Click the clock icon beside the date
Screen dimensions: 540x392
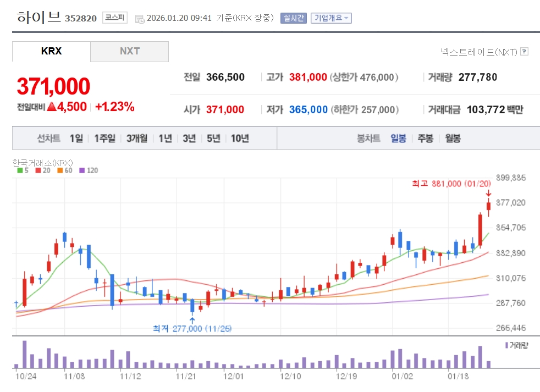pyautogui.click(x=140, y=19)
